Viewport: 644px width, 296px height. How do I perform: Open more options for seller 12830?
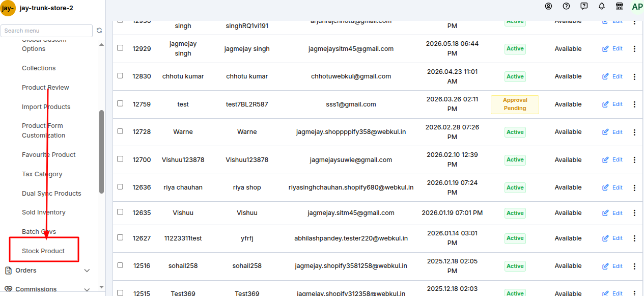(634, 76)
